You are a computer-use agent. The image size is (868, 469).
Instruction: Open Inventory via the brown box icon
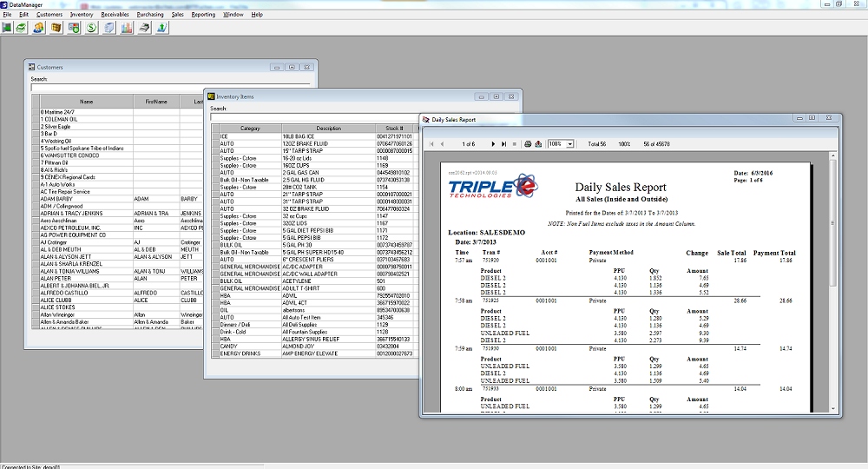tap(56, 28)
